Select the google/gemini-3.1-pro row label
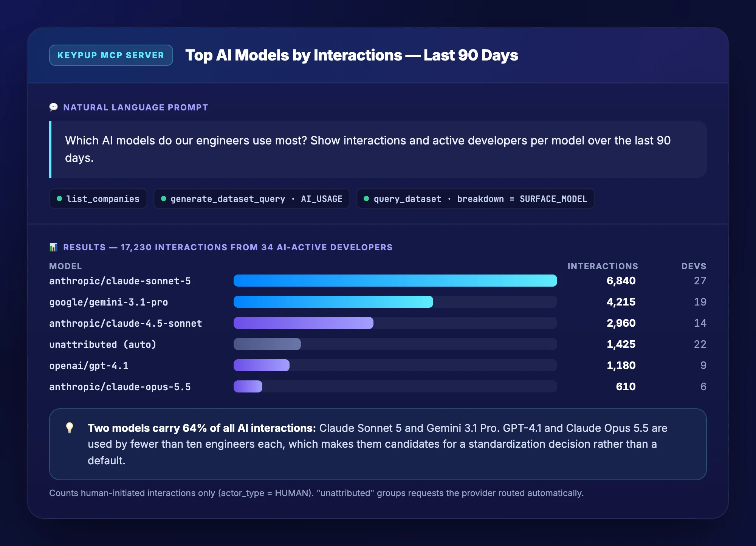756x546 pixels. pyautogui.click(x=108, y=302)
